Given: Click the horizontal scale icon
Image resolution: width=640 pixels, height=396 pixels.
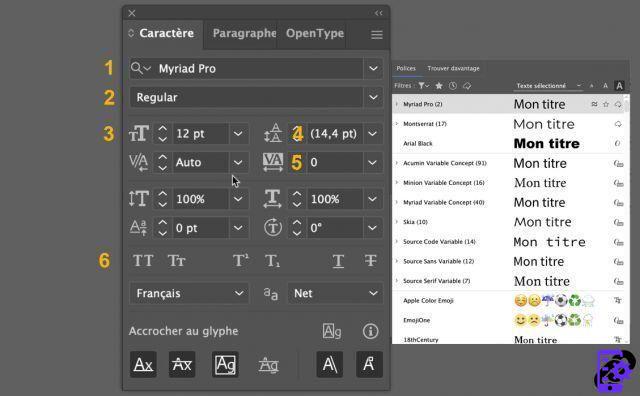Looking at the screenshot, I should pos(272,199).
